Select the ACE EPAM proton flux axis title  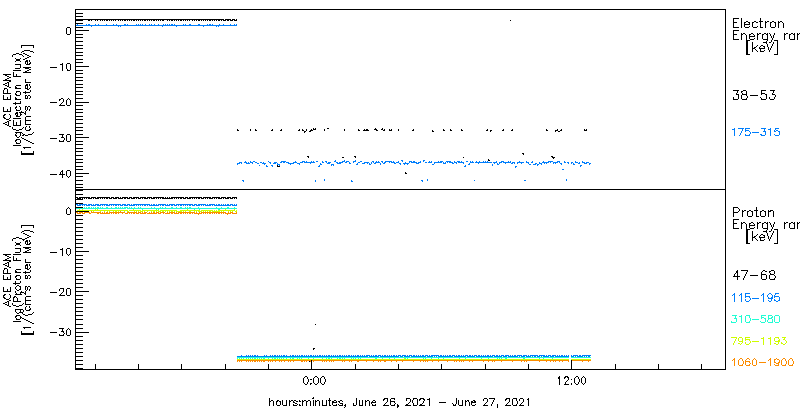click(20, 279)
